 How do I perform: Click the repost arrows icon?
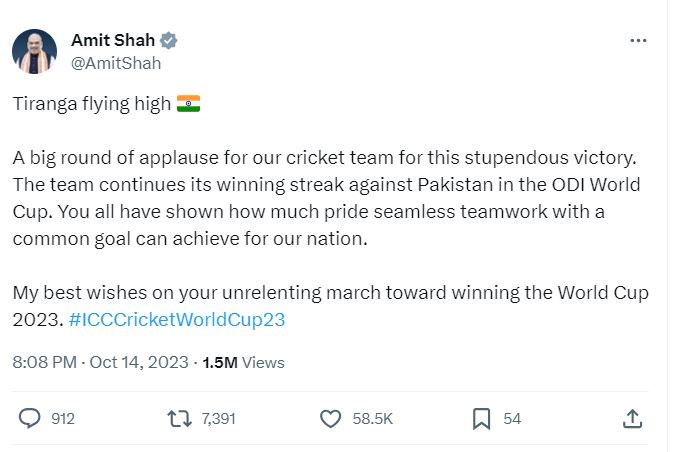point(178,419)
